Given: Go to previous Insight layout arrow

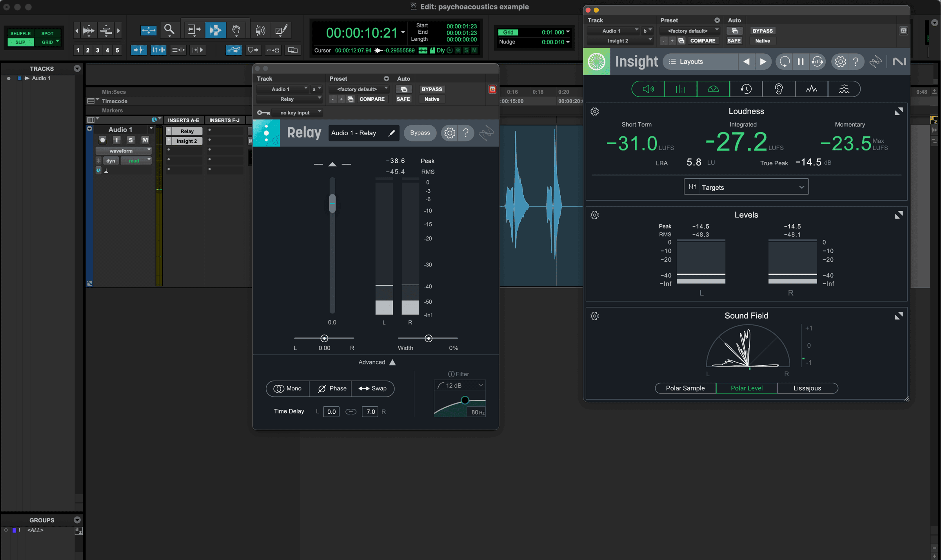Looking at the screenshot, I should (747, 62).
